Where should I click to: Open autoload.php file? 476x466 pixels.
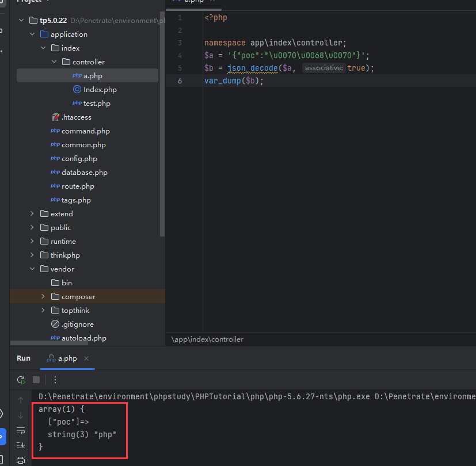point(84,338)
